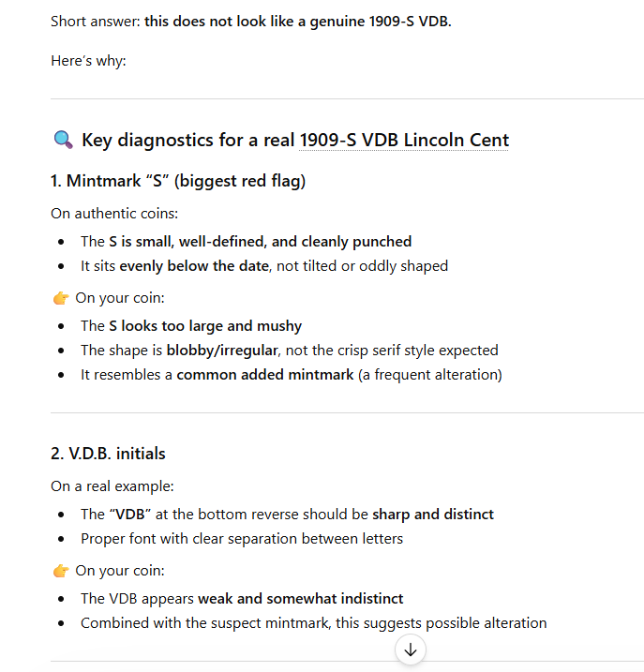Click the 'weak and somewhat indistinct' bullet

(242, 598)
